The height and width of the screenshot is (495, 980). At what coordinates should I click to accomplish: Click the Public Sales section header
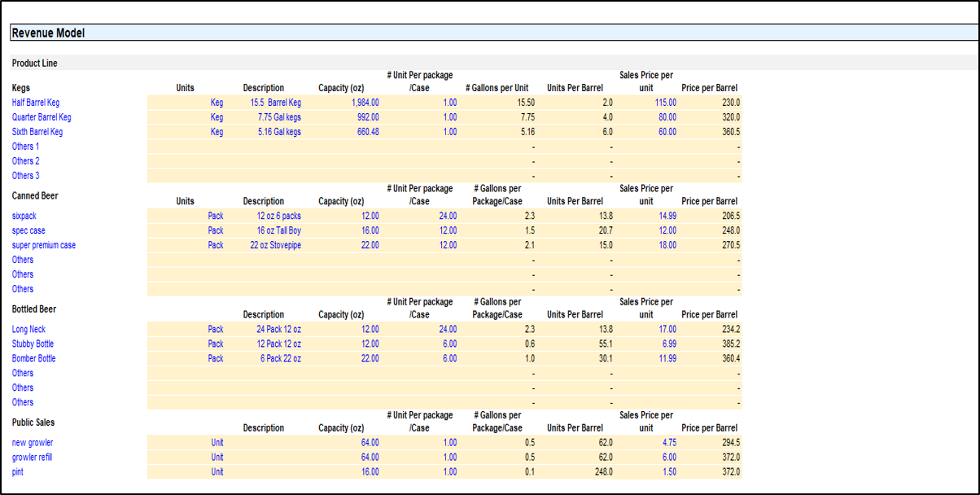(33, 423)
